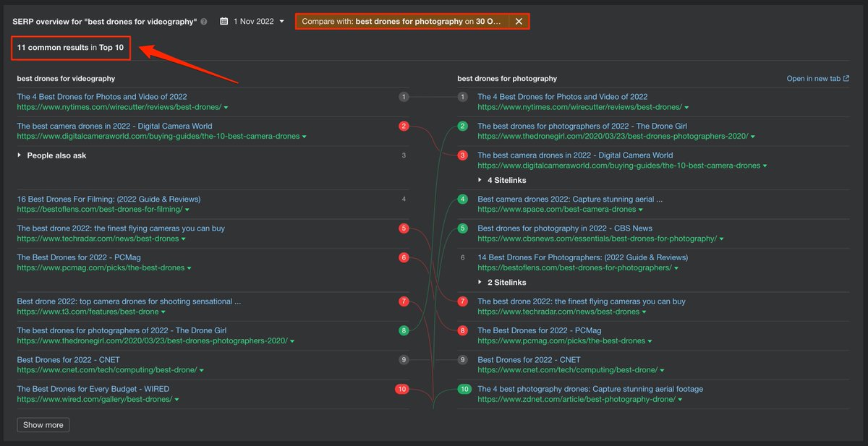Viewport: 868px width, 446px height.
Task: Click left green position badge 8
Action: 404,330
